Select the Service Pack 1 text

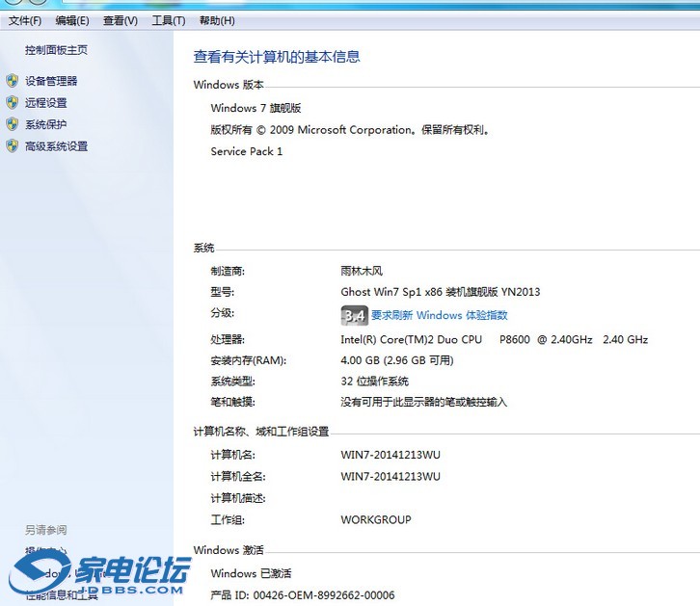[x=247, y=151]
